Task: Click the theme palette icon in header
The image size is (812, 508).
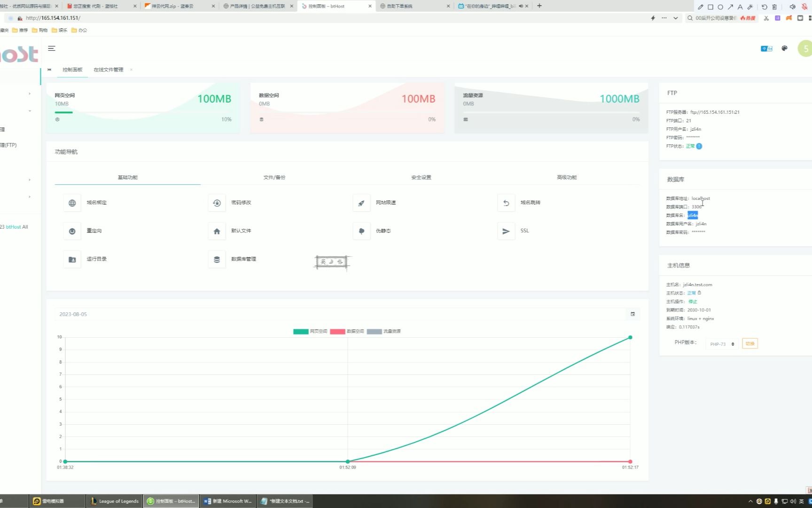Action: pyautogui.click(x=784, y=48)
